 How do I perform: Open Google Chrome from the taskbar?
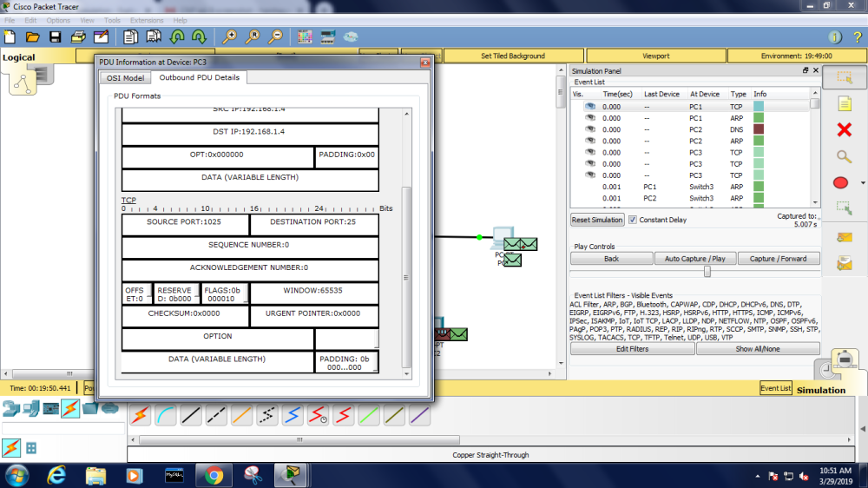[x=214, y=475]
